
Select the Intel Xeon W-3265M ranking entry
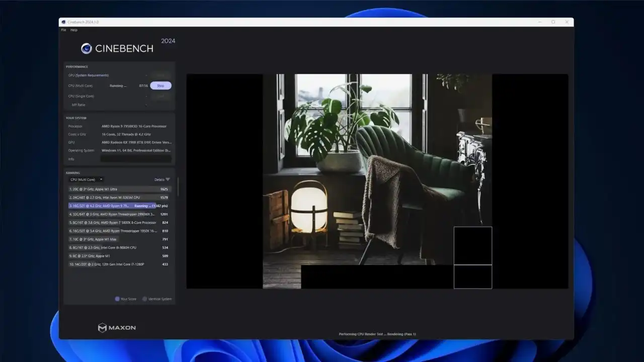119,198
